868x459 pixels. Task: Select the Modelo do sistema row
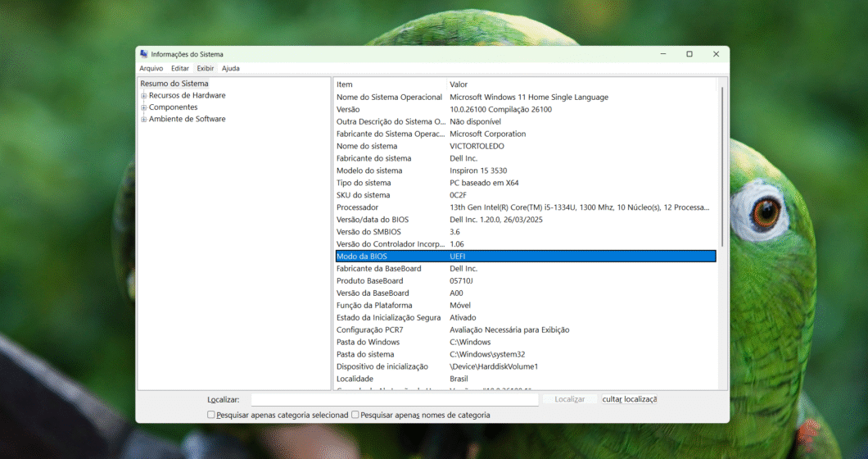(526, 170)
